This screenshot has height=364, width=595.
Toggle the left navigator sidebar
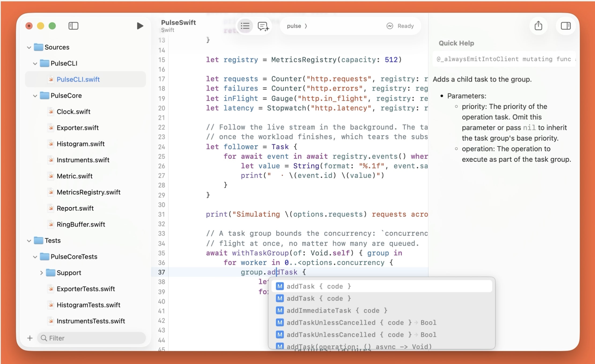click(73, 26)
